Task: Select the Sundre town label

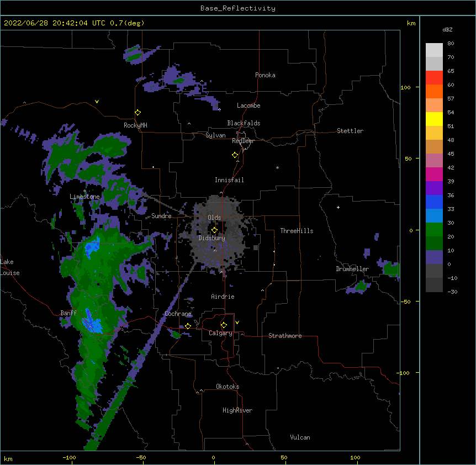Action: pos(161,216)
